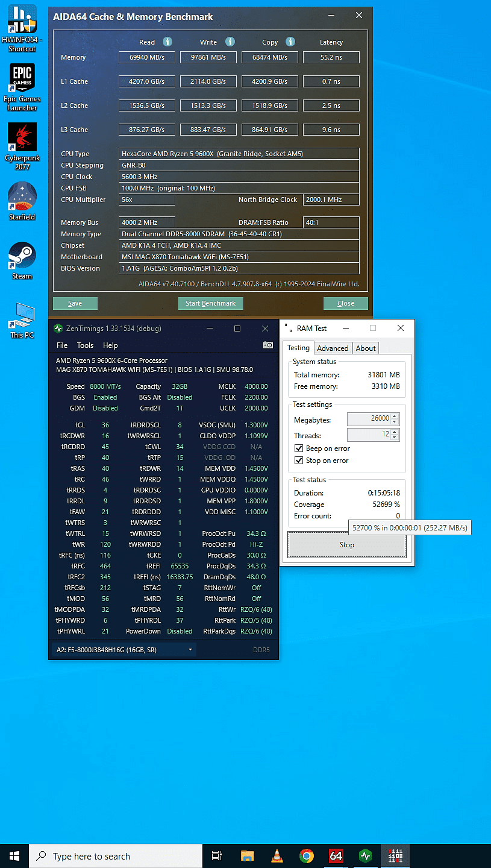Click the tREFI value 65535 in ZenTimings

point(180,566)
